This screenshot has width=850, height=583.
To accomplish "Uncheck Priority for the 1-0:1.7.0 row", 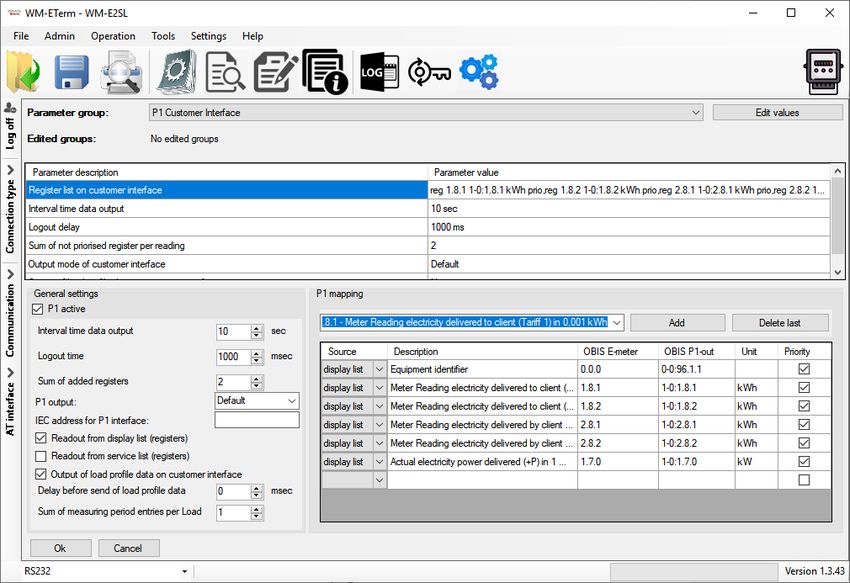I will tap(804, 462).
